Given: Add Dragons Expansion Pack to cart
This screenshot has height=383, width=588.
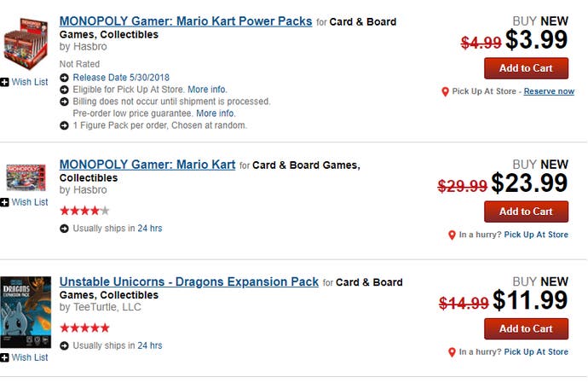Looking at the screenshot, I should (x=526, y=329).
